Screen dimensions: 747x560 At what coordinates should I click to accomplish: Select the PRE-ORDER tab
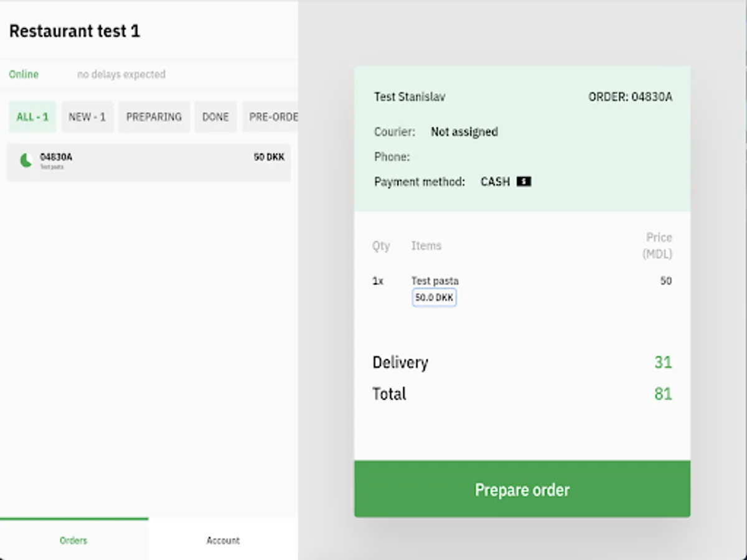(x=273, y=117)
